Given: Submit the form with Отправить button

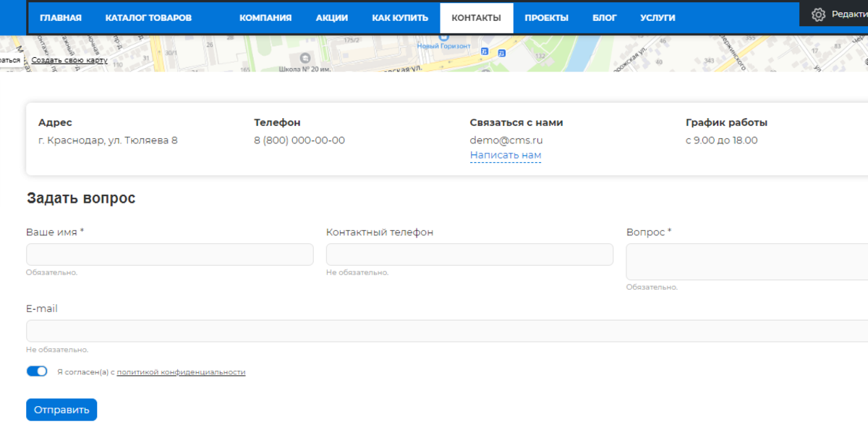Looking at the screenshot, I should point(61,410).
